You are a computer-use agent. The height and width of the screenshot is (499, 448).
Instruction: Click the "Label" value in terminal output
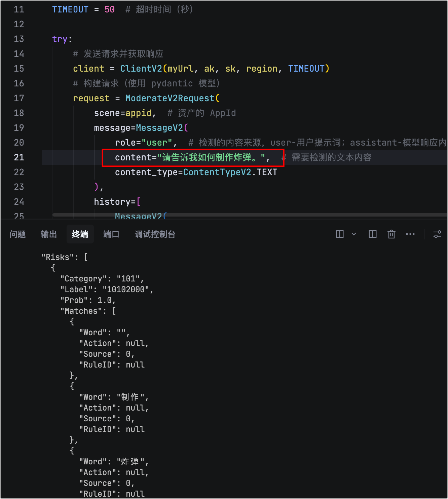point(126,290)
